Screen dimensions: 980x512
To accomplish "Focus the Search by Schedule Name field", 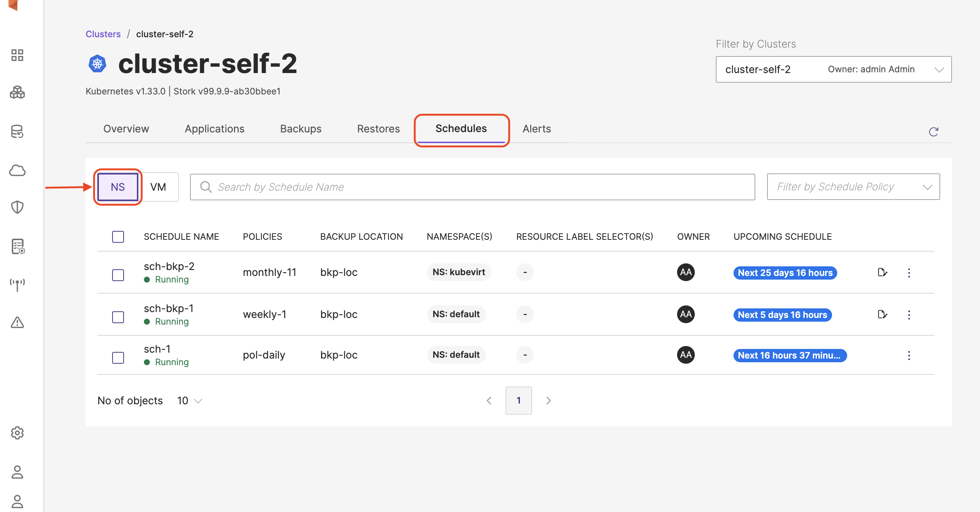I will point(472,187).
